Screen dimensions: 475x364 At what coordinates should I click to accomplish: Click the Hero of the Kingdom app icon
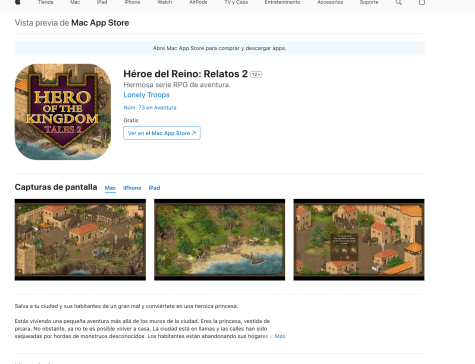(63, 112)
